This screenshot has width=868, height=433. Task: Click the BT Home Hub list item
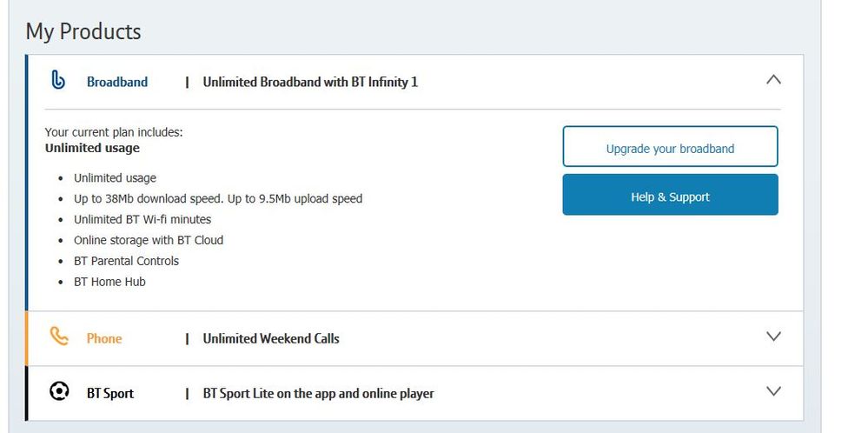tap(109, 282)
